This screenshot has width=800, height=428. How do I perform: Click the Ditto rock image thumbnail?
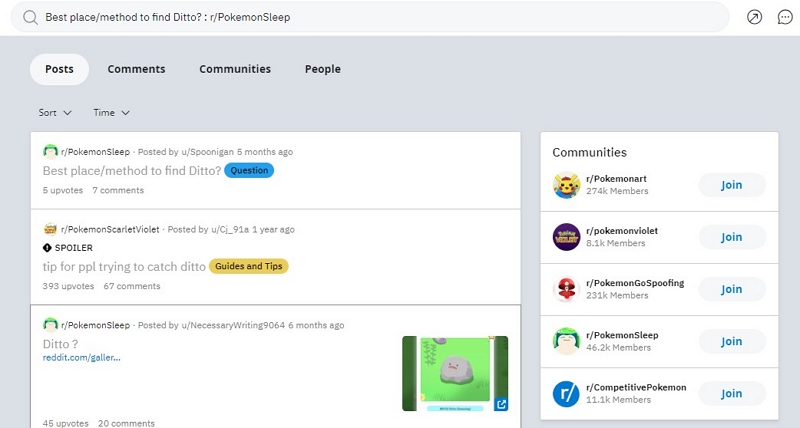click(455, 373)
